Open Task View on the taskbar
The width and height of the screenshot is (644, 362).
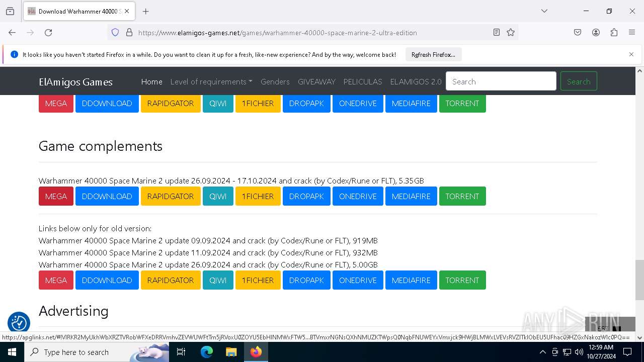pos(181,352)
